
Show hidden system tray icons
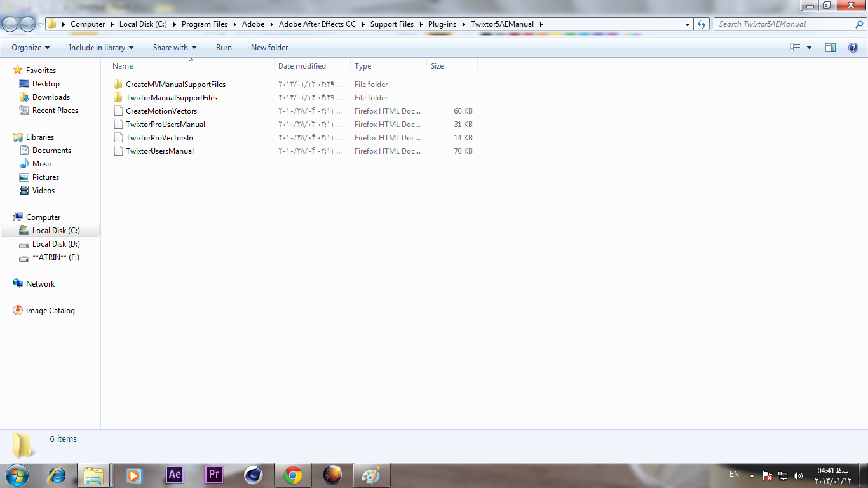coord(752,476)
